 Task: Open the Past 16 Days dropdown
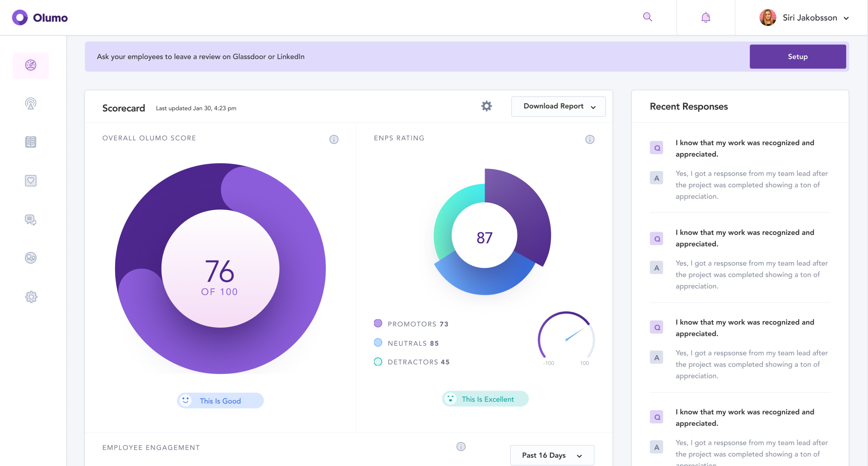click(552, 455)
